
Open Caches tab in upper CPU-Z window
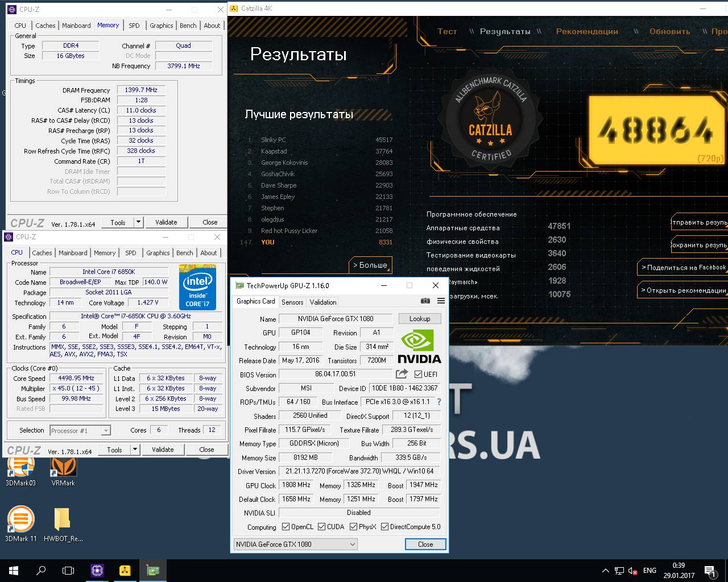point(45,26)
